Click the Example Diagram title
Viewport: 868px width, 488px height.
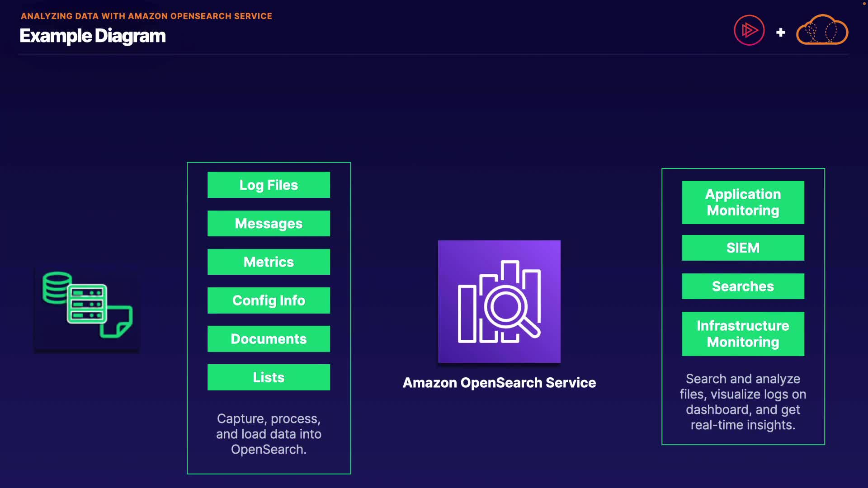[x=93, y=36]
